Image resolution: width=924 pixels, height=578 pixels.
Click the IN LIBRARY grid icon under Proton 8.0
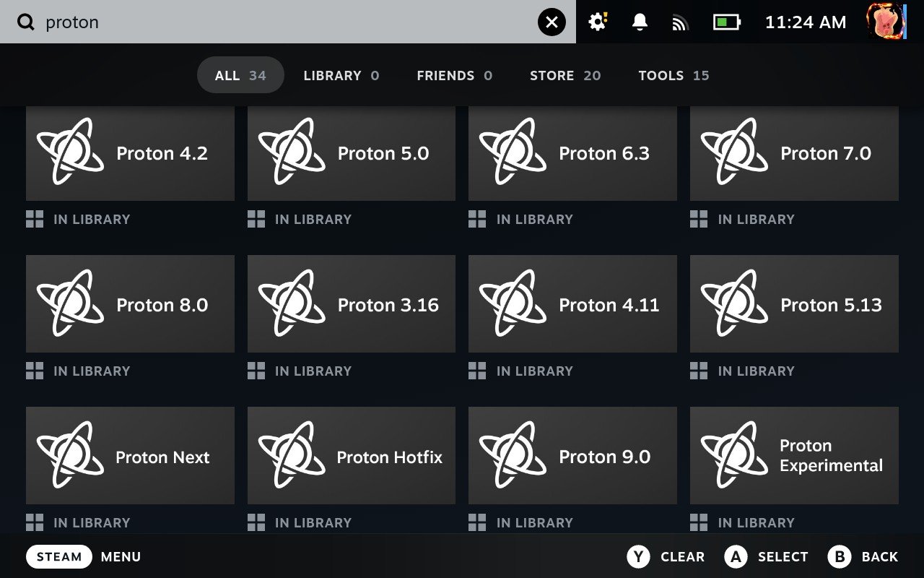(34, 371)
